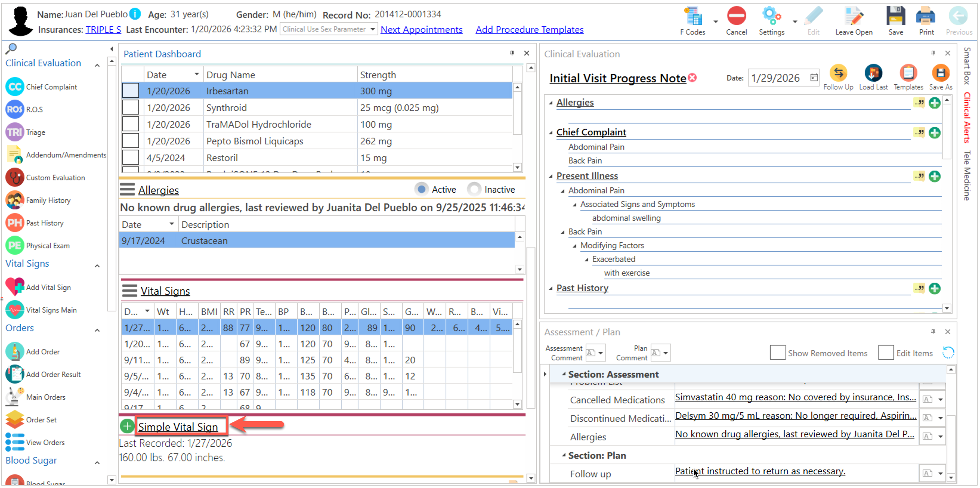Open the F Codes tool

(x=693, y=17)
